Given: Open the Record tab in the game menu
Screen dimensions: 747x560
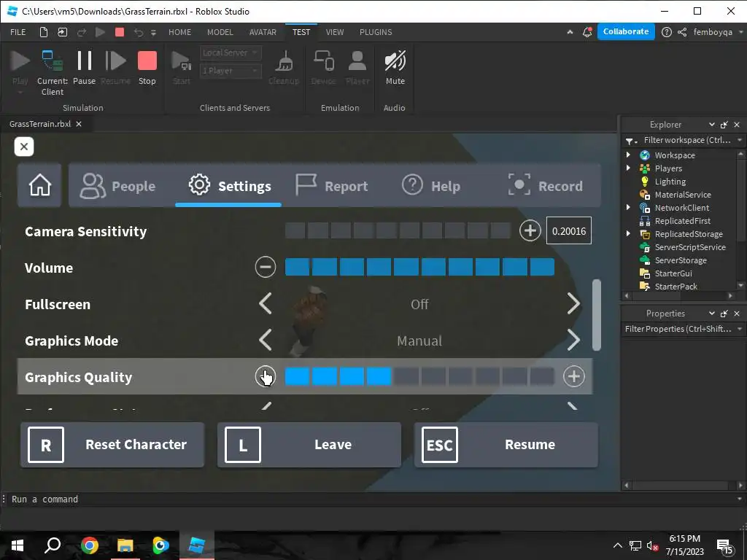Looking at the screenshot, I should [x=546, y=186].
